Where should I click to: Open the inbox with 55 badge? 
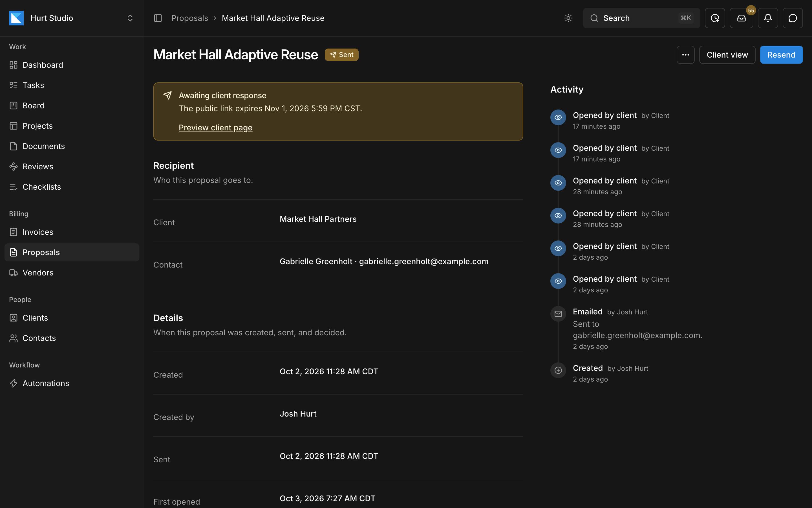741,18
